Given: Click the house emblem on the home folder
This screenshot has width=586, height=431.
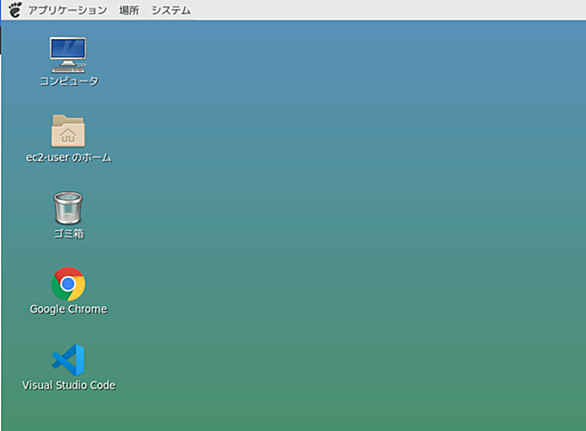Looking at the screenshot, I should [x=68, y=135].
